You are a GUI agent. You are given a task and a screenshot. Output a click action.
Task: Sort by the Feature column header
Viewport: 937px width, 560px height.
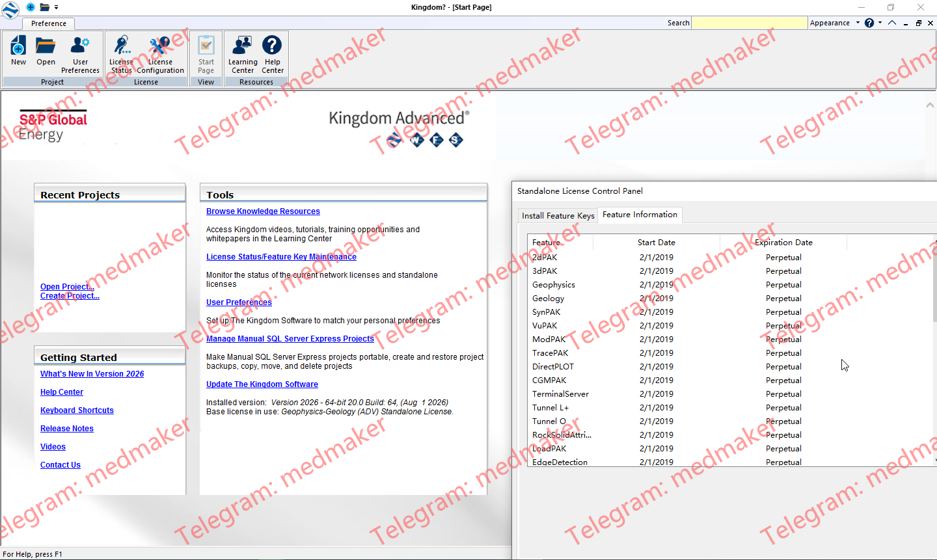(x=560, y=243)
